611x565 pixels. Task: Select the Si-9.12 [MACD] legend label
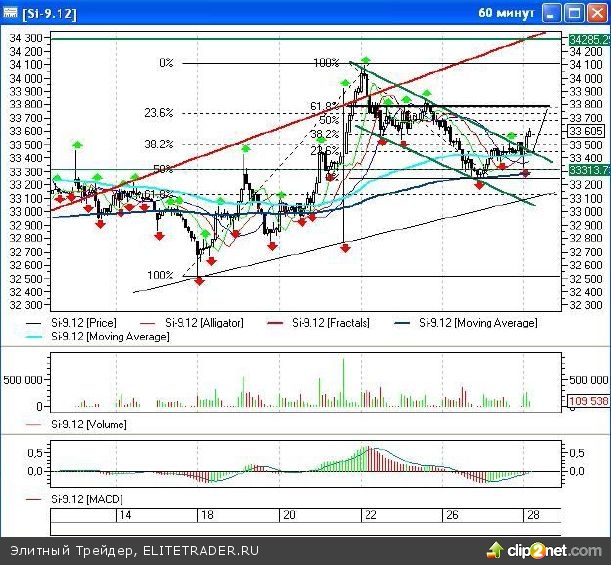click(x=84, y=498)
